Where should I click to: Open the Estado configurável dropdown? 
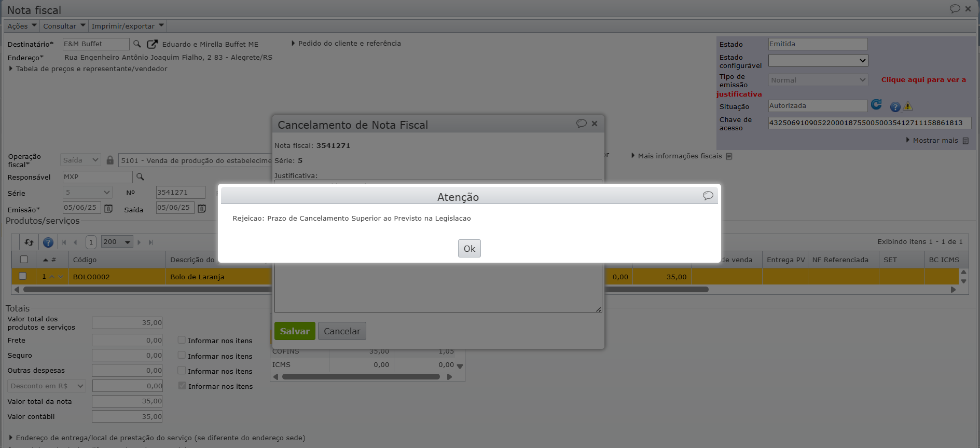pyautogui.click(x=818, y=61)
